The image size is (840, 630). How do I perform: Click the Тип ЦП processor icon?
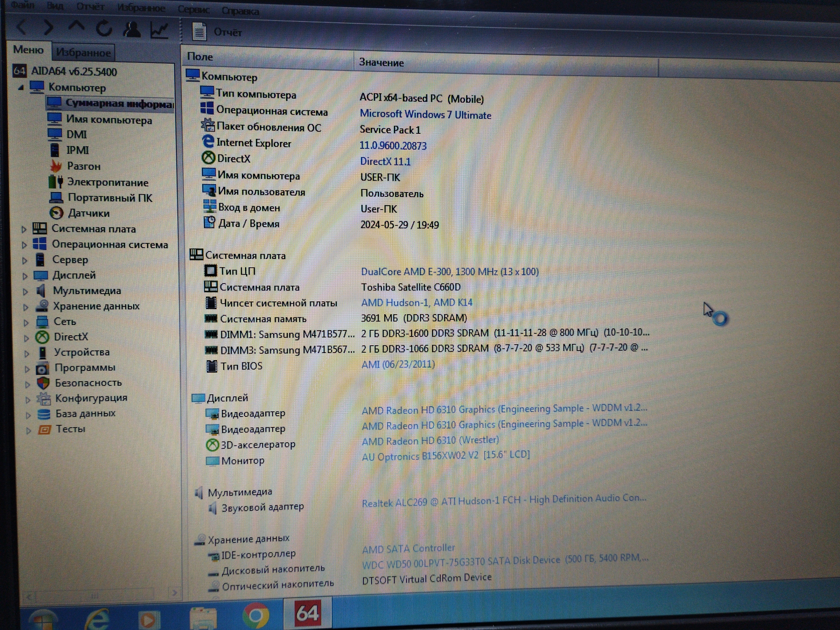pos(210,271)
